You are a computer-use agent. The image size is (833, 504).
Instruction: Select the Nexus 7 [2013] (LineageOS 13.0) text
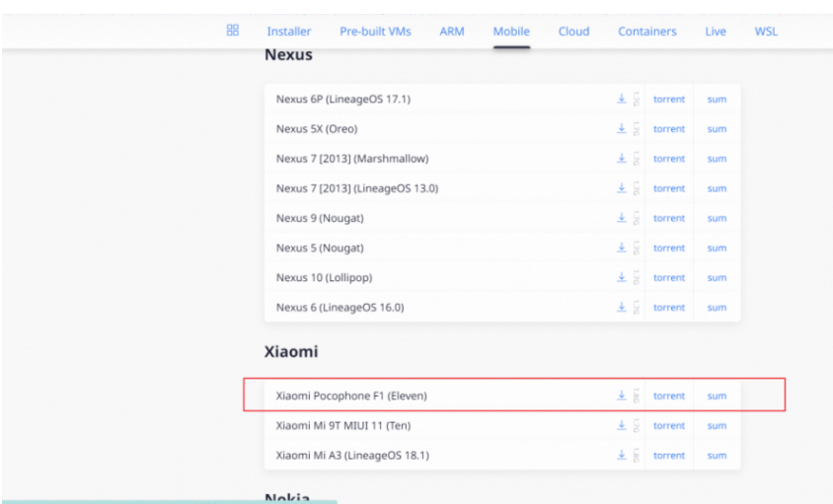[x=357, y=188]
